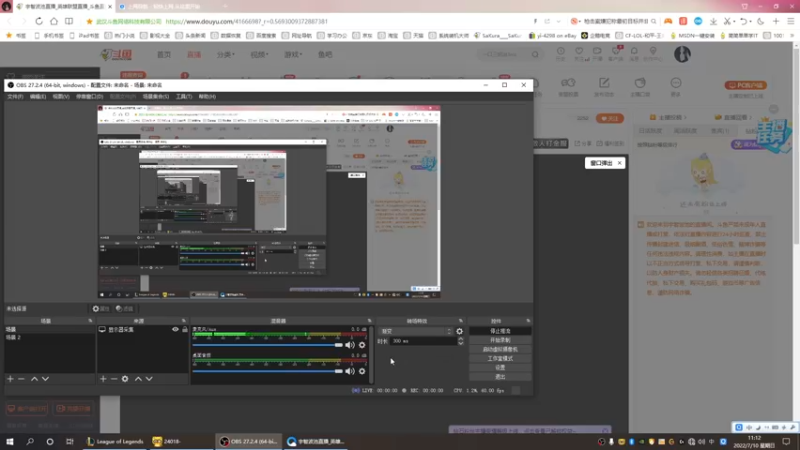
Task: Move source up in sources list
Action: (x=138, y=379)
